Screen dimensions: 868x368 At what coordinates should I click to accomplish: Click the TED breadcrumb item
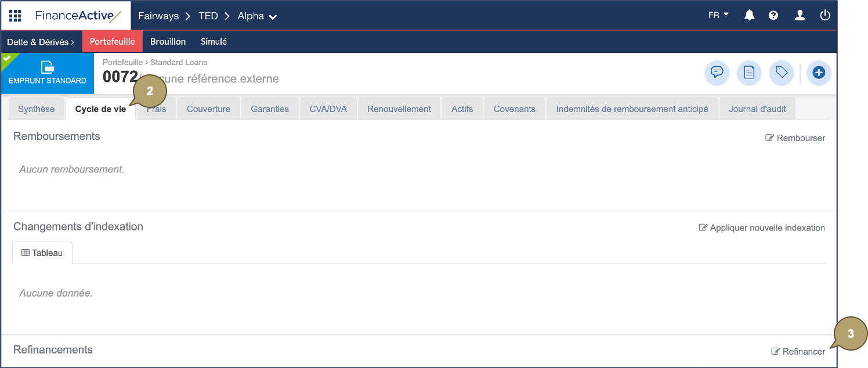click(208, 16)
